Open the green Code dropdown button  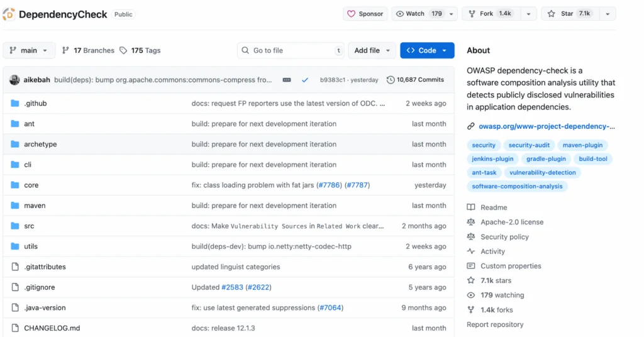click(427, 50)
